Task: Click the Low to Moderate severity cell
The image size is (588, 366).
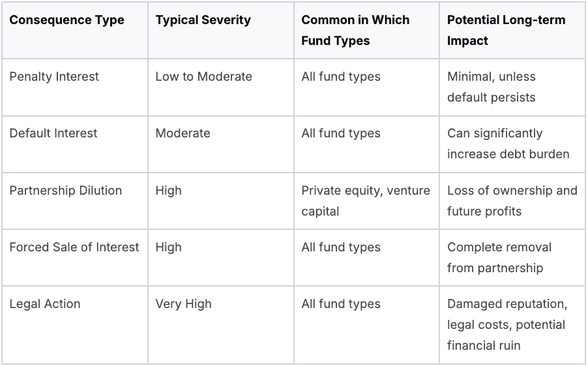Action: tap(203, 76)
